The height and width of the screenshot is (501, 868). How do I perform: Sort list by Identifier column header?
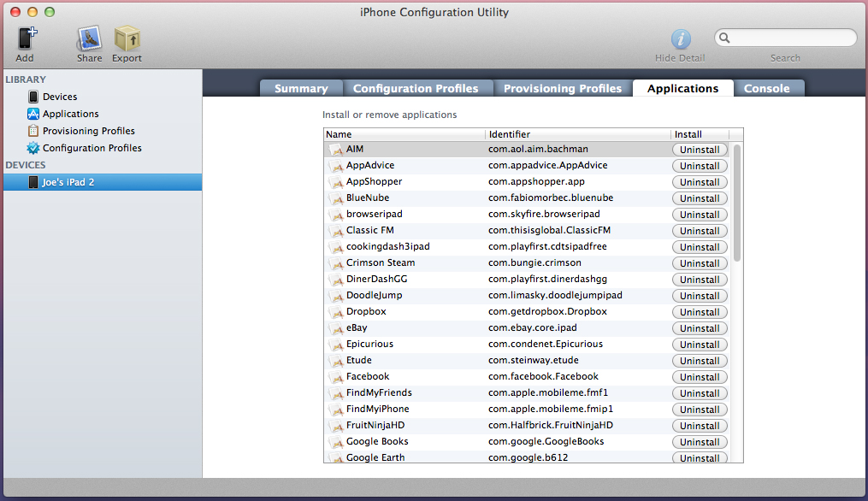click(x=578, y=134)
